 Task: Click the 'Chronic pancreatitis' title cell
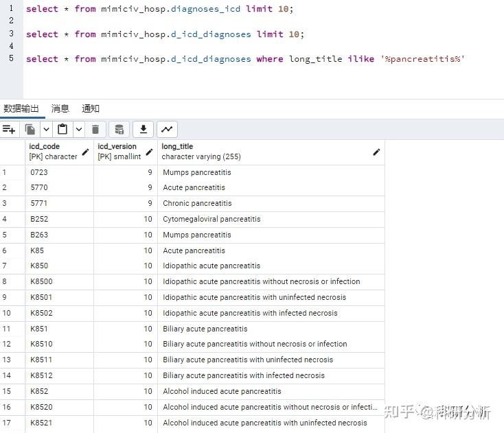271,204
